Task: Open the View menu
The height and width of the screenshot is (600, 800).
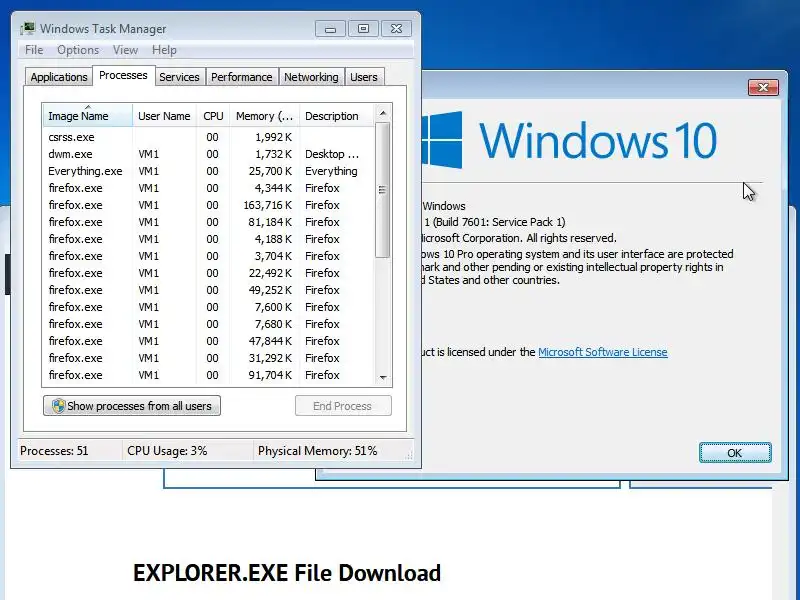Action: pyautogui.click(x=126, y=50)
